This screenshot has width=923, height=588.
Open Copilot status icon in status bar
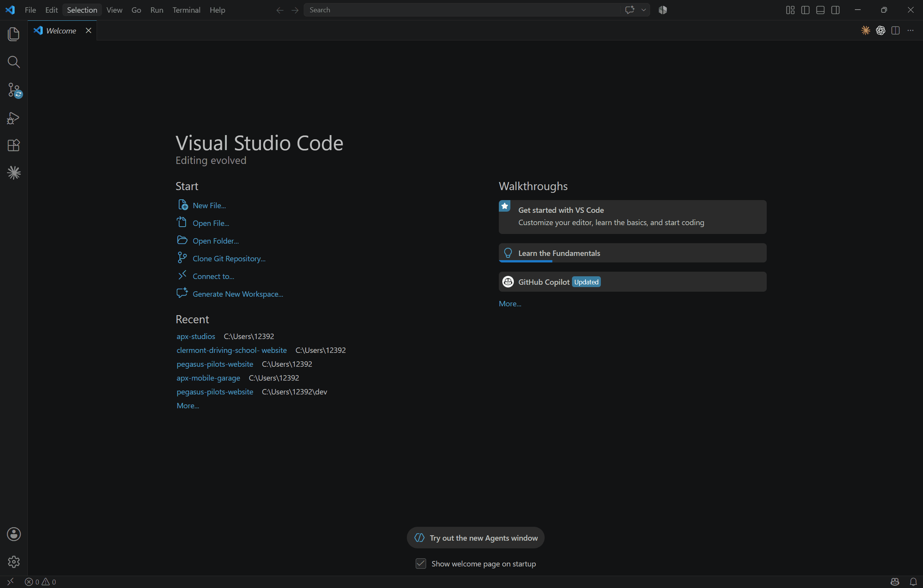coord(895,582)
